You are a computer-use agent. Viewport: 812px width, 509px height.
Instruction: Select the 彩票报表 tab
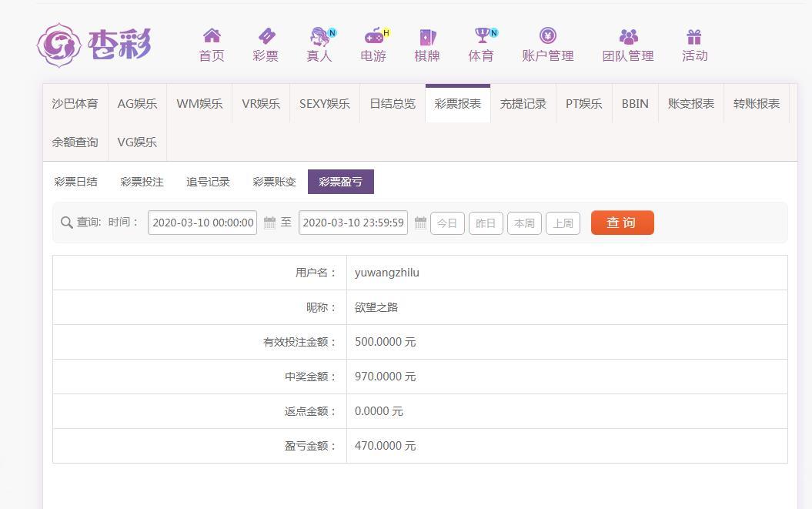click(458, 104)
